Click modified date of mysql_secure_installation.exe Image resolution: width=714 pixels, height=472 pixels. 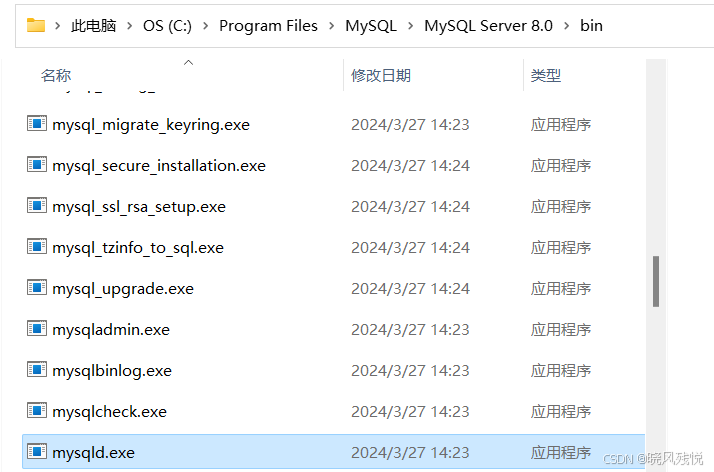click(x=410, y=166)
